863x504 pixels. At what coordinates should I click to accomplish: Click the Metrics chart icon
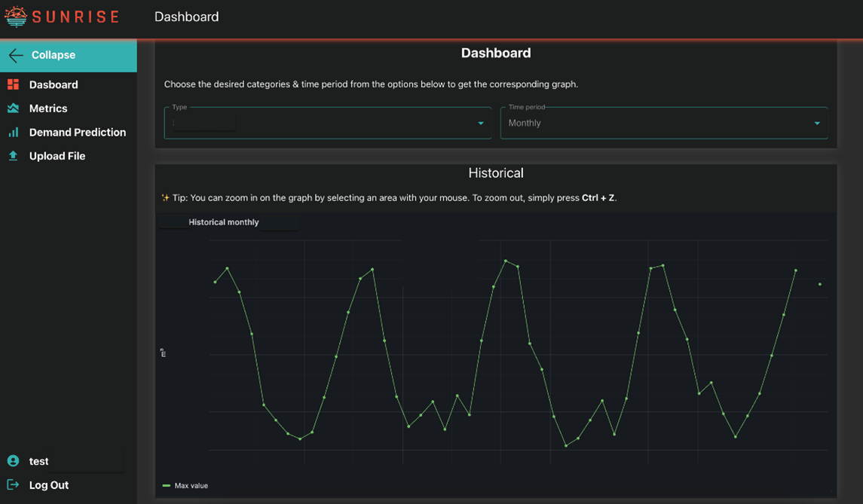[13, 108]
